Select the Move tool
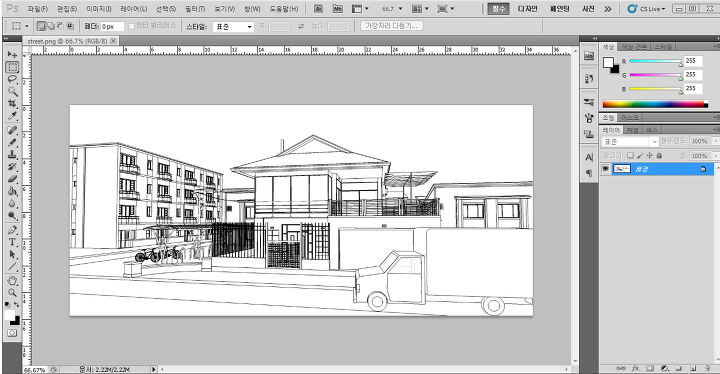 12,55
